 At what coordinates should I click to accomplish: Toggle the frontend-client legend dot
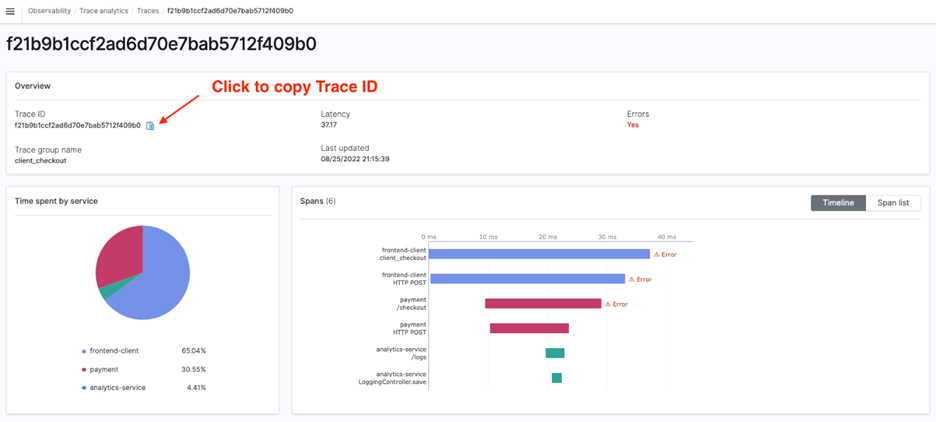[x=83, y=351]
